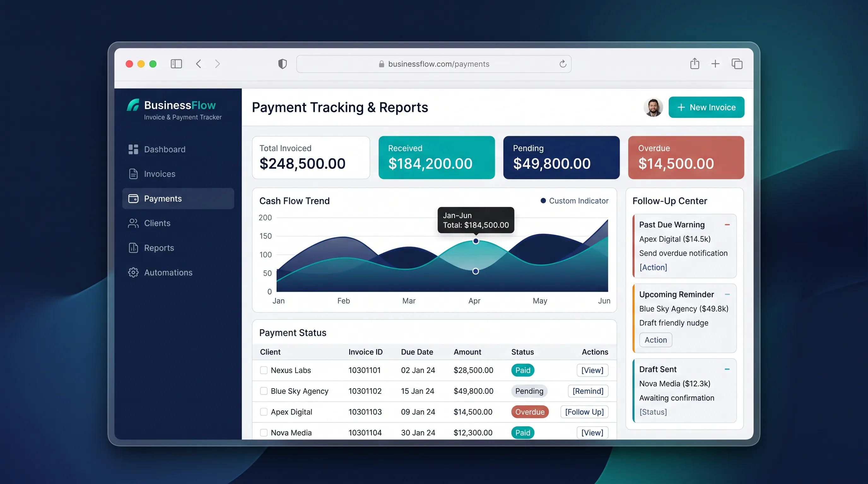Viewport: 868px width, 484px height.
Task: Click [Action] link for Apex Digital warning
Action: tap(653, 267)
